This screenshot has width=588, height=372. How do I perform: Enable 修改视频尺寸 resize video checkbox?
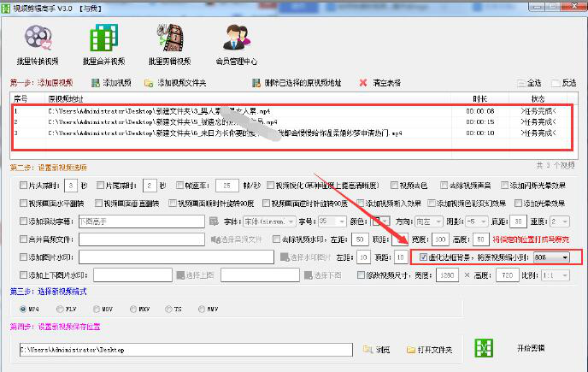tap(361, 275)
